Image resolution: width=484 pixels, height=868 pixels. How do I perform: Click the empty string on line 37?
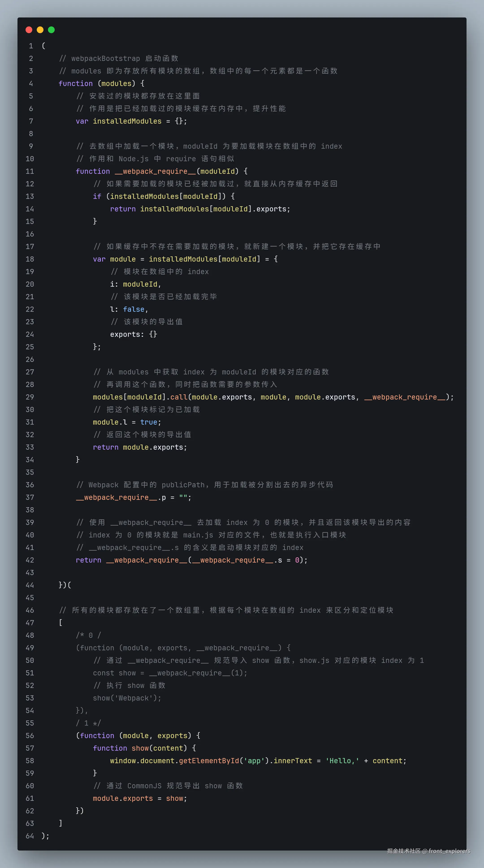pyautogui.click(x=183, y=497)
